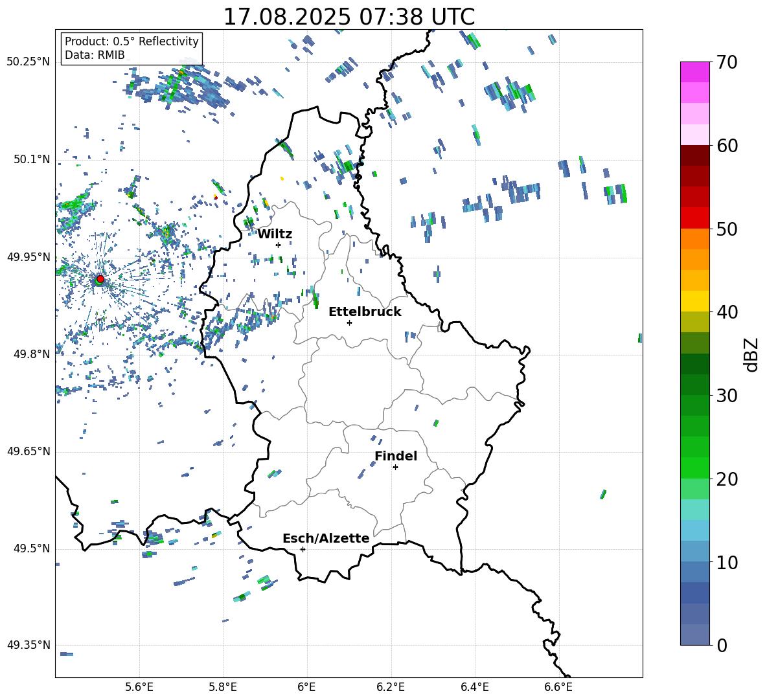Click the 49.95°N latitude label
Image resolution: width=767 pixels, height=700 pixels.
(29, 257)
